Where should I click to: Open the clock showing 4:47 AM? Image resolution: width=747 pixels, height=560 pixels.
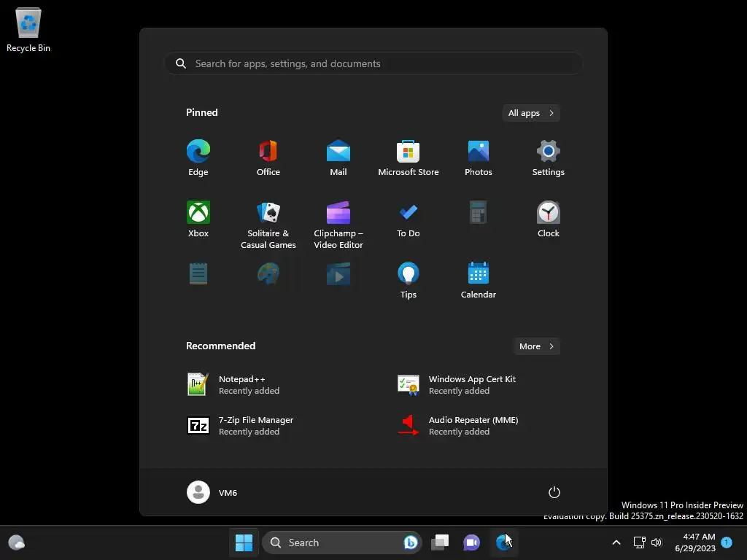pyautogui.click(x=694, y=542)
